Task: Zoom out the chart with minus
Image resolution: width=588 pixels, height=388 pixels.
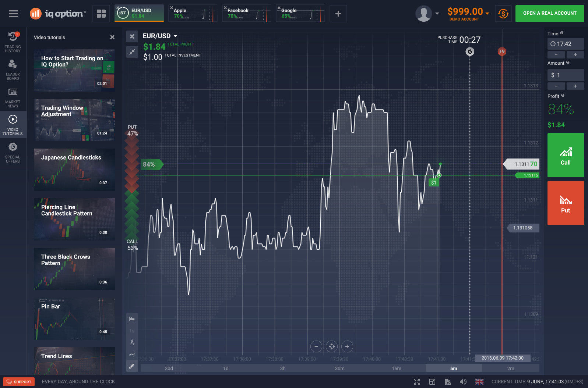Action: pyautogui.click(x=316, y=346)
